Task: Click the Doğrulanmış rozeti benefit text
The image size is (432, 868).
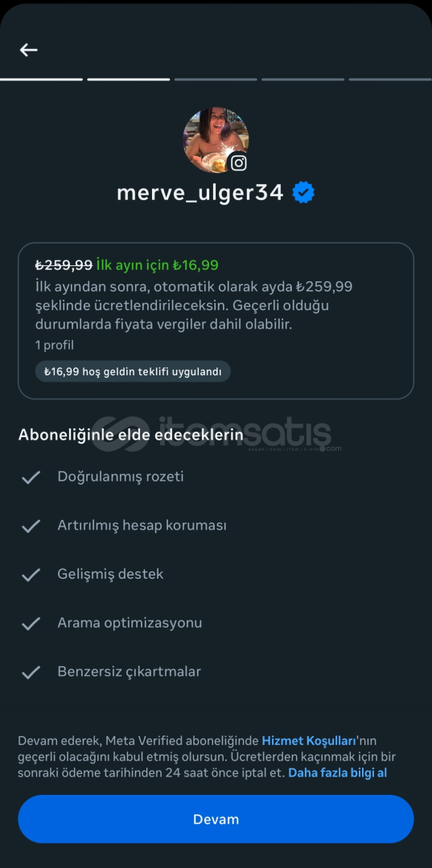Action: pyautogui.click(x=121, y=477)
